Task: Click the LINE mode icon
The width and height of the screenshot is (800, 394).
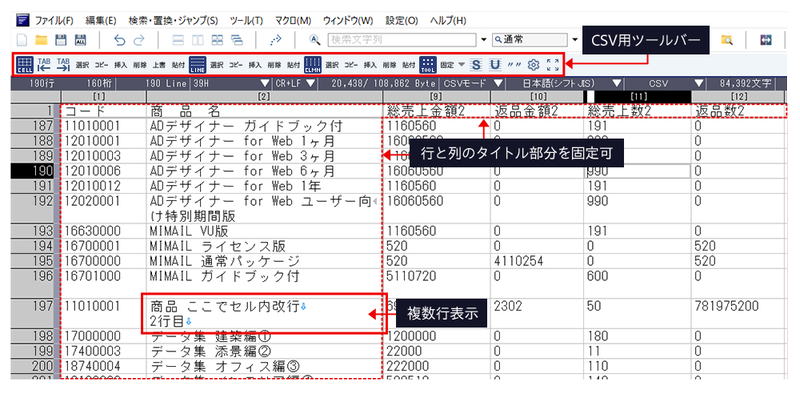Action: click(x=197, y=65)
